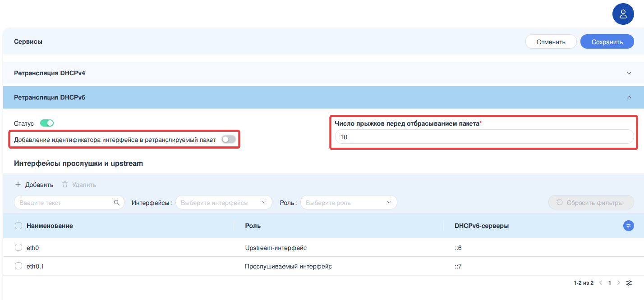The width and height of the screenshot is (644, 300).
Task: Check the select-all checkbox near Наименование
Action: [x=18, y=226]
